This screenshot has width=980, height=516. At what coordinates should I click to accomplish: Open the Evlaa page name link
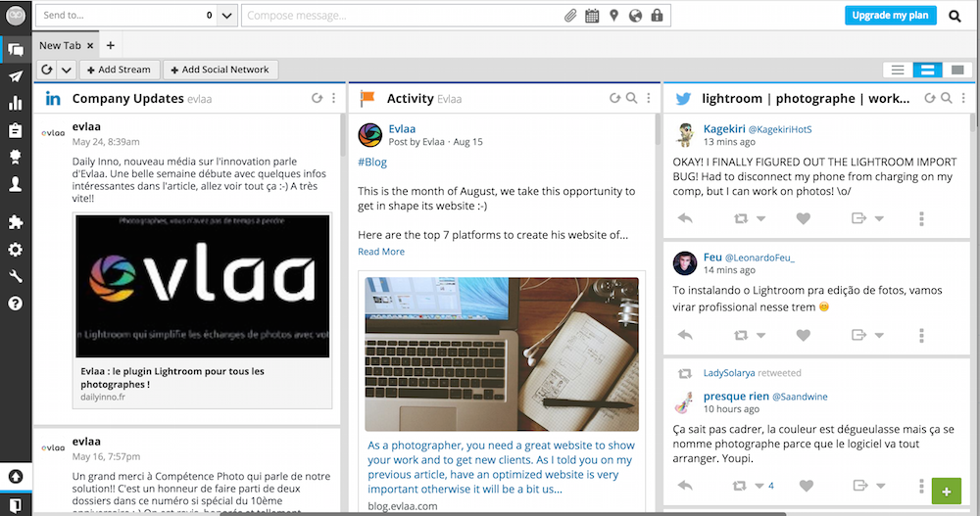click(x=402, y=128)
